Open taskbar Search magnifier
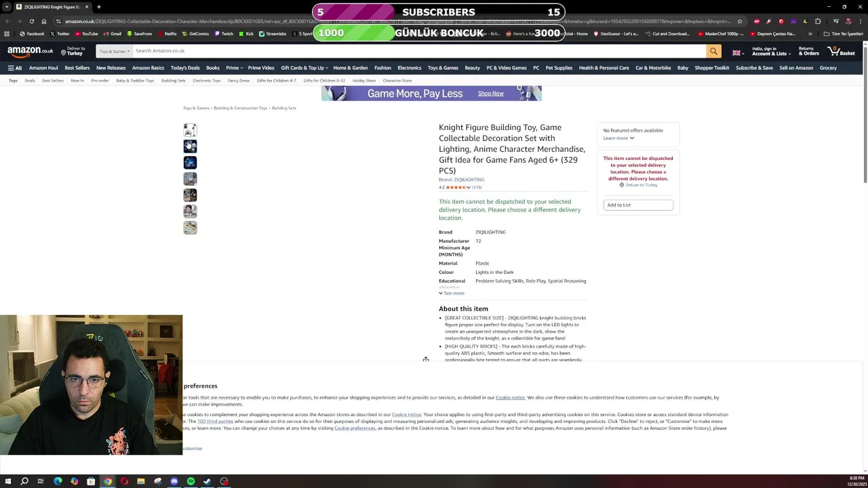The width and height of the screenshot is (868, 488). [24, 481]
